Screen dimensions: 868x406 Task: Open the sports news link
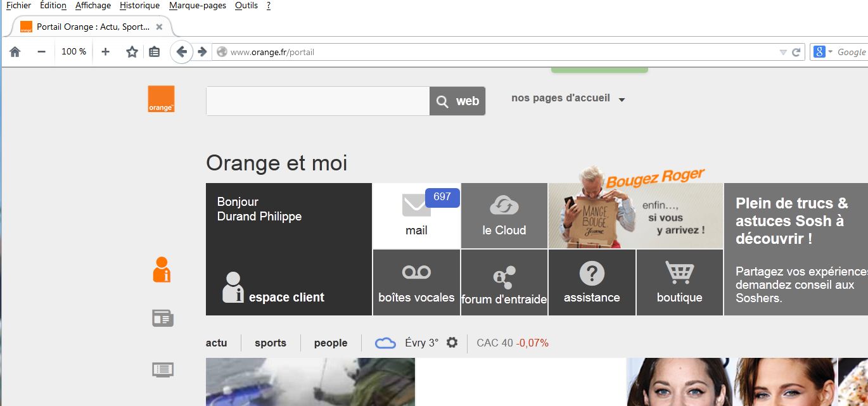[x=271, y=343]
